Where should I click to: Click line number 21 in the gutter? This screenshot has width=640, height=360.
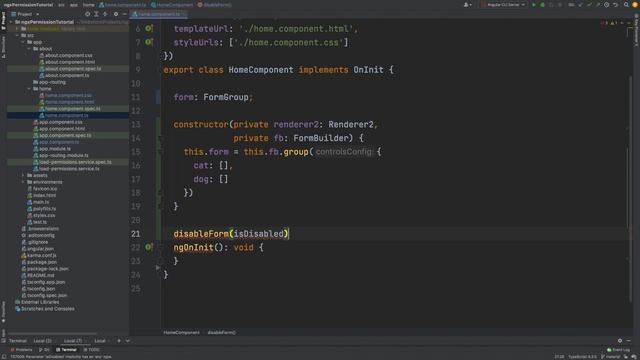[x=136, y=234]
